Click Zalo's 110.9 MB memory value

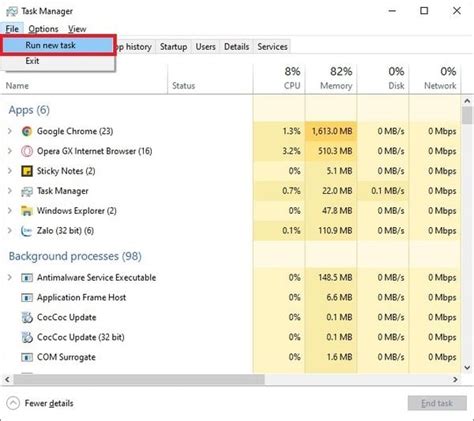(335, 231)
